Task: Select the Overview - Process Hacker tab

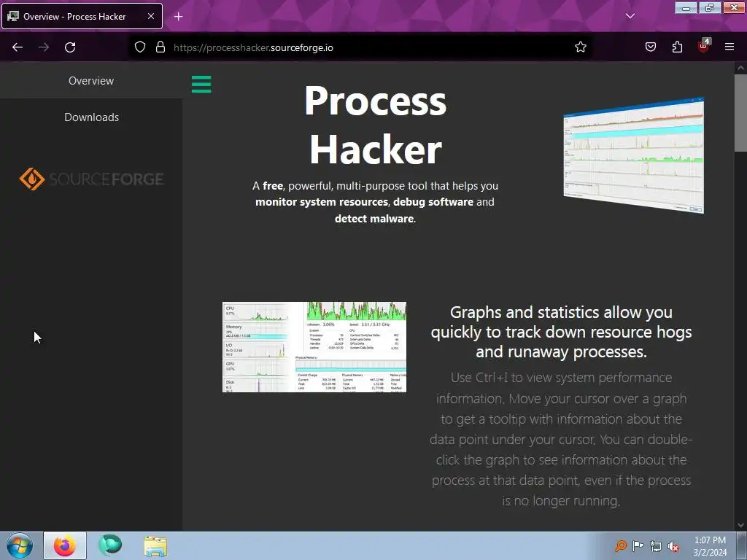Action: click(x=82, y=16)
